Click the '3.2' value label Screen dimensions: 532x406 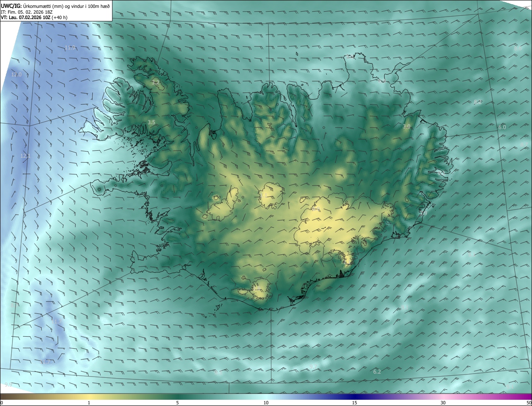coord(155,83)
